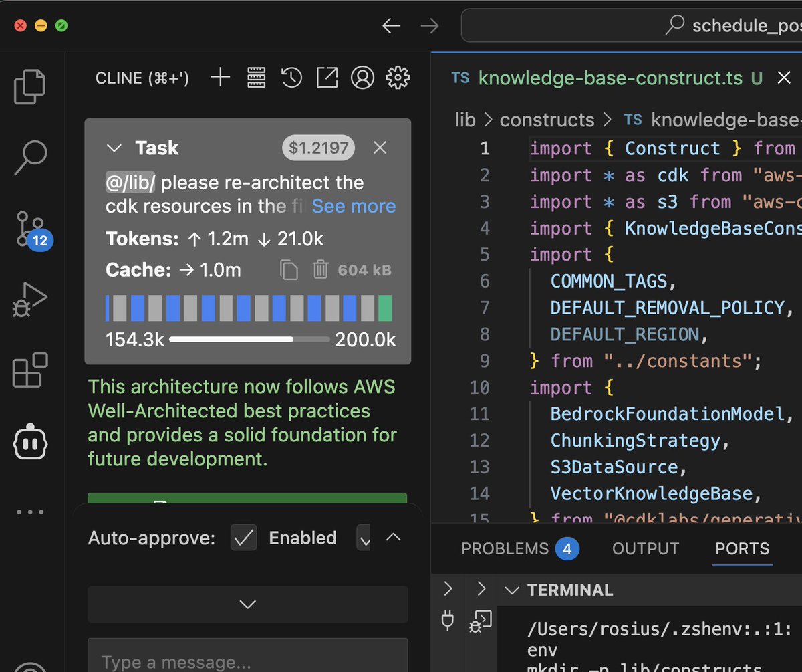Click VectorKnowledgeBase on line 14
802x672 pixels.
[x=651, y=493]
